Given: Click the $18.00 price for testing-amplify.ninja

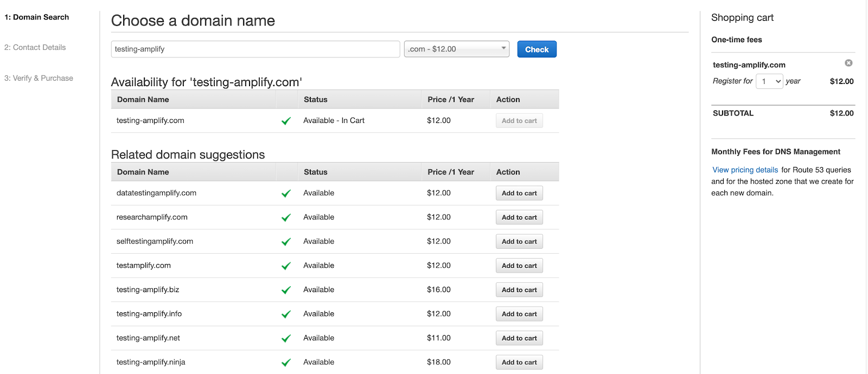Looking at the screenshot, I should pos(439,362).
